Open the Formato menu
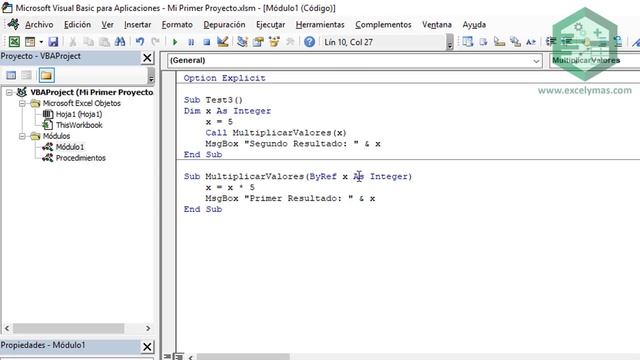Viewport: 640px width, 360px height. 177,24
